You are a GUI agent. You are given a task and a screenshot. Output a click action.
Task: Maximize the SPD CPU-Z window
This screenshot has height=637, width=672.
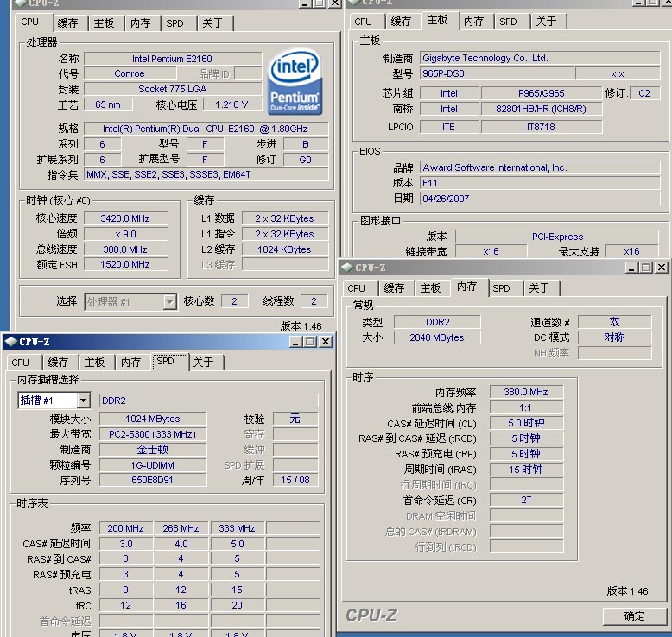coord(310,342)
